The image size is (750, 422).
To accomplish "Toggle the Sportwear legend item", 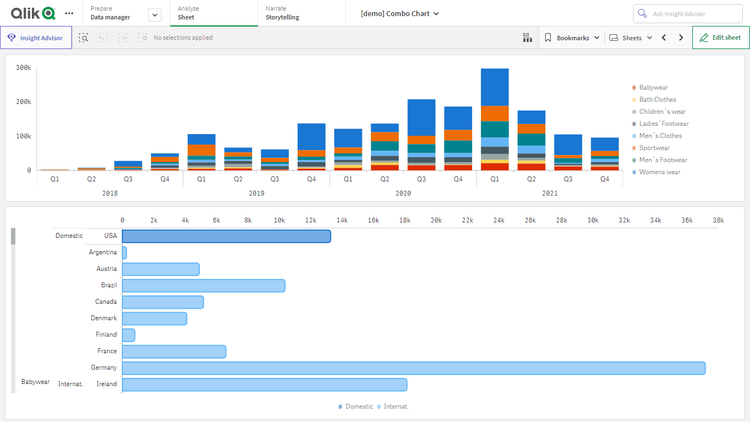I will (660, 148).
